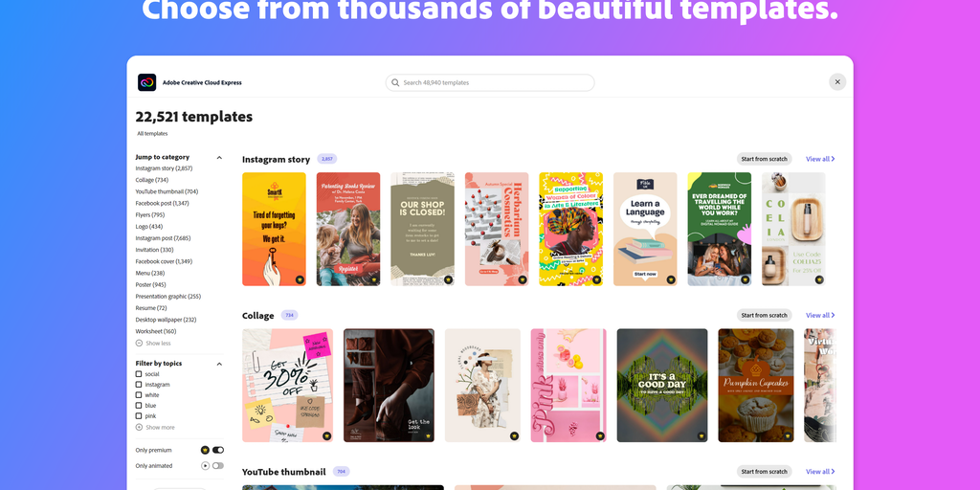Click the Search 48,940 templates field
The image size is (980, 490).
point(490,82)
